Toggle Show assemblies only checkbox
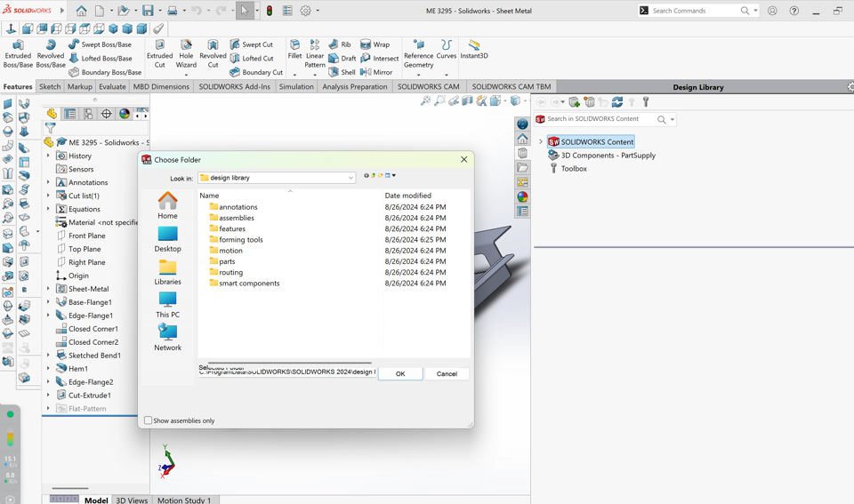 pyautogui.click(x=148, y=420)
